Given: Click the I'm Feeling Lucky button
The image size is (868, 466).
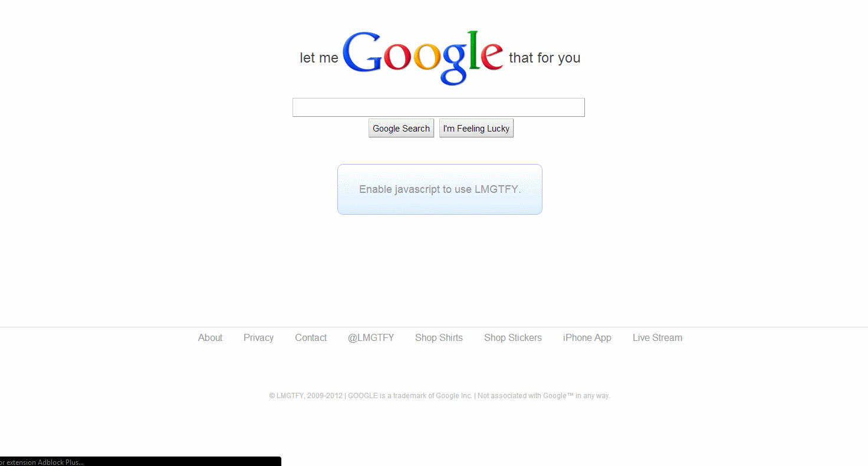Looking at the screenshot, I should 476,128.
